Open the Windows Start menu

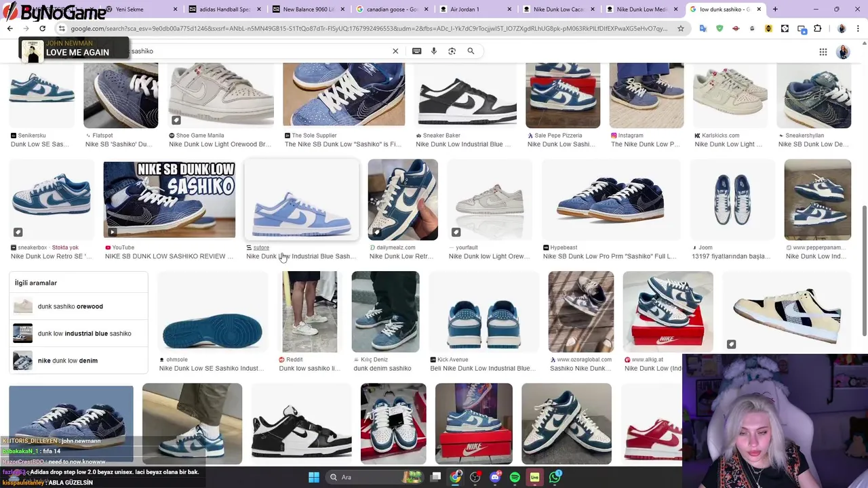coord(313,477)
